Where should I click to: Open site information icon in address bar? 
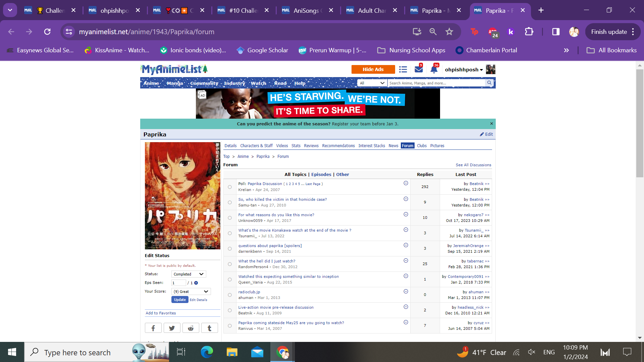point(69,32)
